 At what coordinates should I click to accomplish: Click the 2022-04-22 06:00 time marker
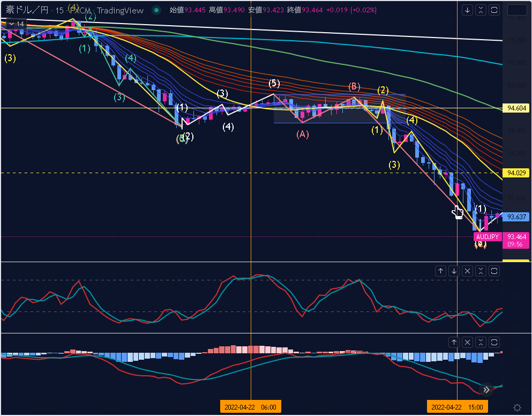click(251, 407)
